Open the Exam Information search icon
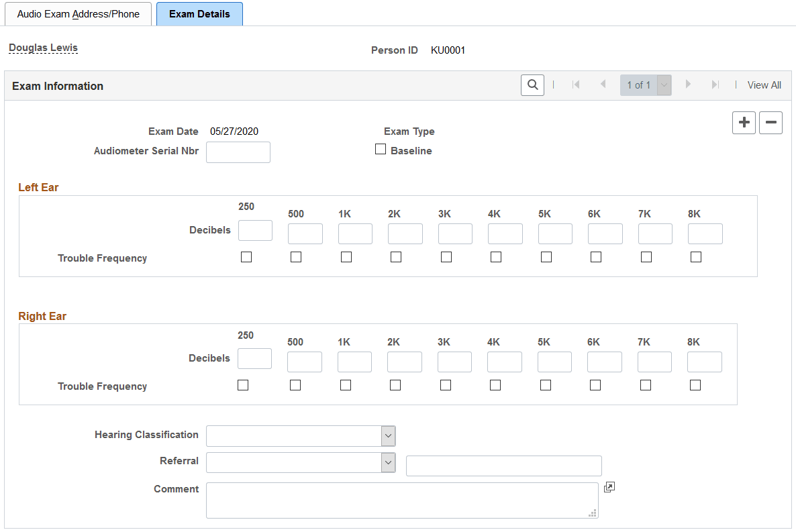 532,85
